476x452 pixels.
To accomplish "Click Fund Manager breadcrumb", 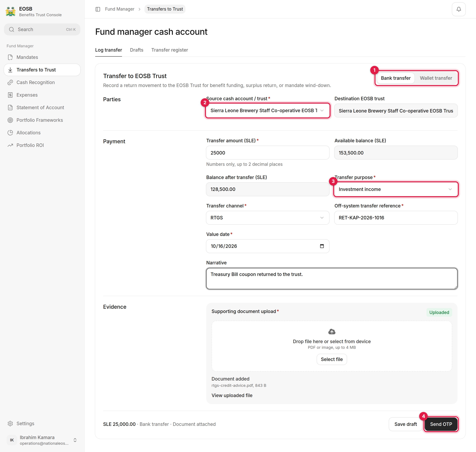I will coord(120,9).
